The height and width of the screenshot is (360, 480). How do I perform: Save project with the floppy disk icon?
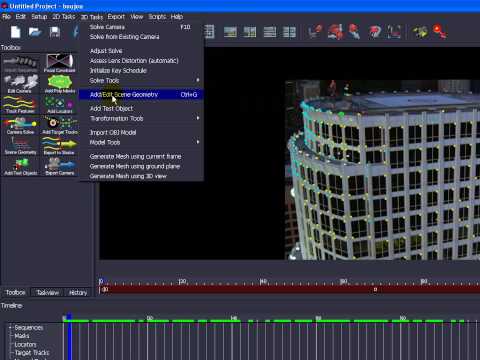click(x=55, y=32)
